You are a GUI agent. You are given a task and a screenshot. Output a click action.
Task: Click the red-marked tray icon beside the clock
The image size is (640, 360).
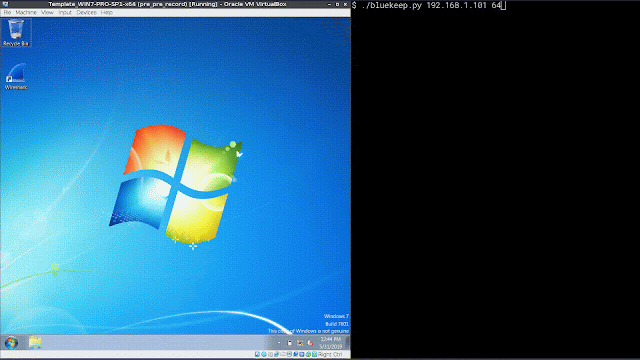[310, 343]
